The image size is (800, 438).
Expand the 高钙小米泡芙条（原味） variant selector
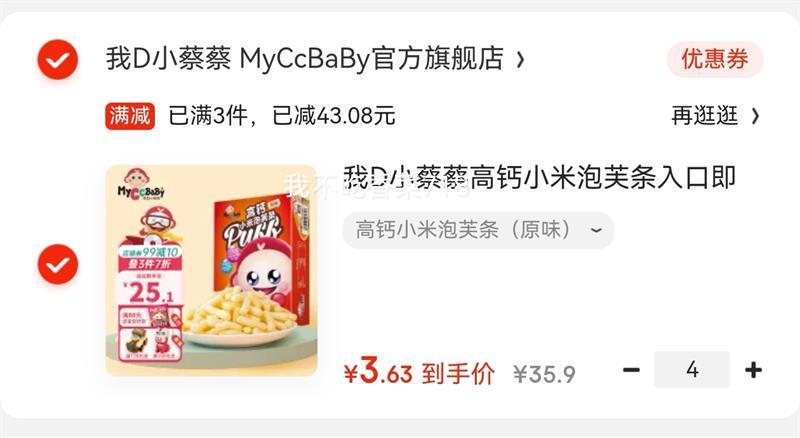click(x=478, y=230)
